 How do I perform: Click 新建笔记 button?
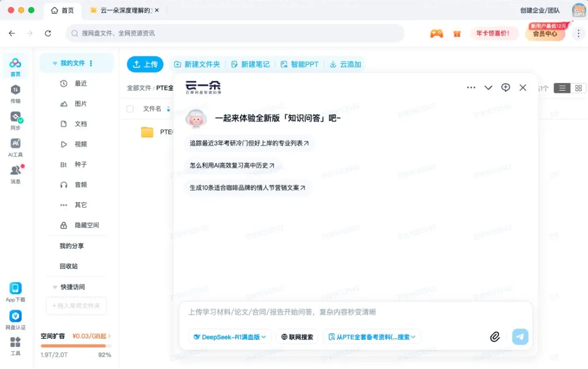[250, 64]
